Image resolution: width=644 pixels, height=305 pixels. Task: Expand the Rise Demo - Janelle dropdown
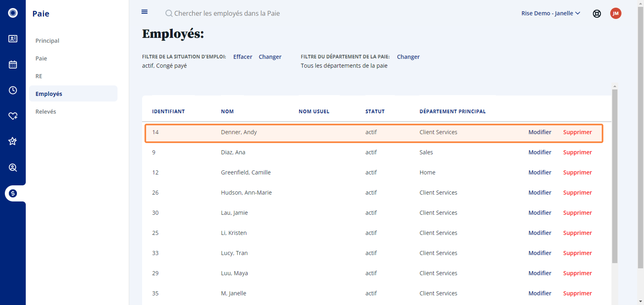[x=551, y=13]
